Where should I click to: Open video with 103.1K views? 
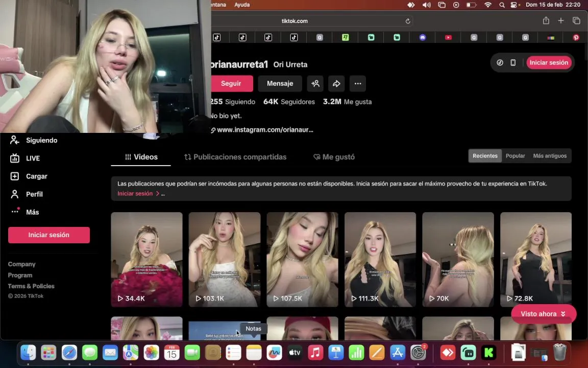[225, 260]
